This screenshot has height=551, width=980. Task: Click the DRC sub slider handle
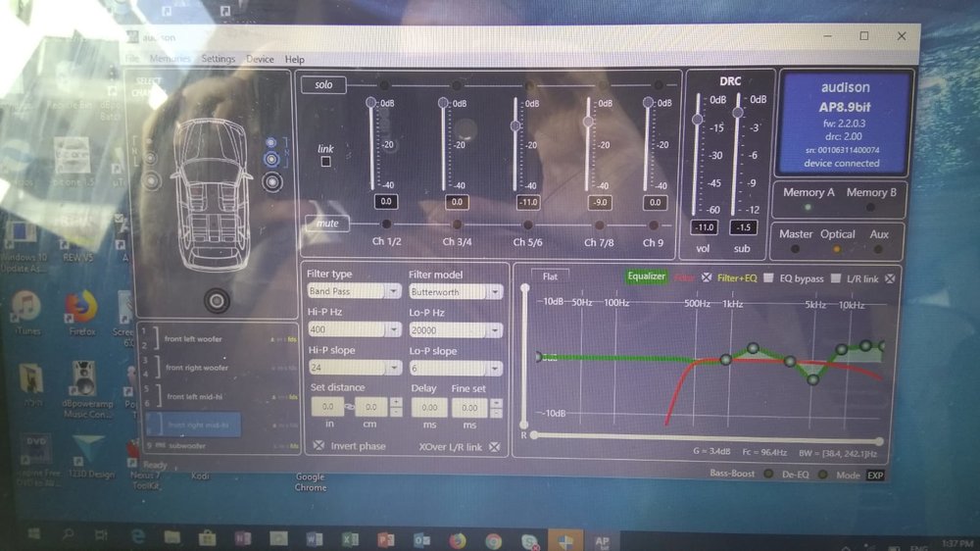click(x=738, y=113)
